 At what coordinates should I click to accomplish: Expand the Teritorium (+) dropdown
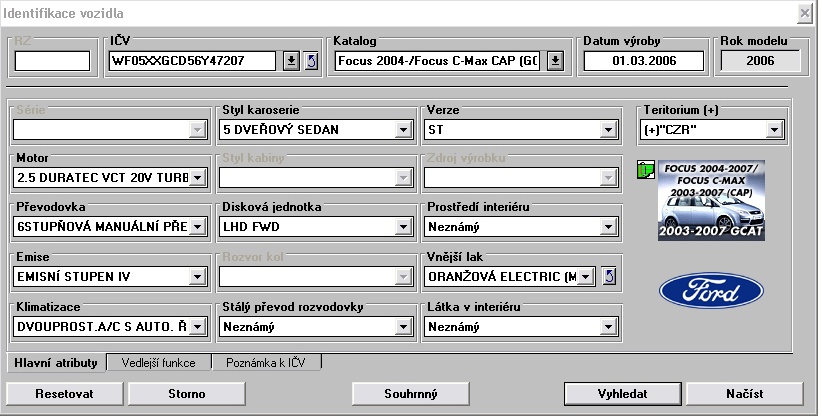tap(774, 130)
